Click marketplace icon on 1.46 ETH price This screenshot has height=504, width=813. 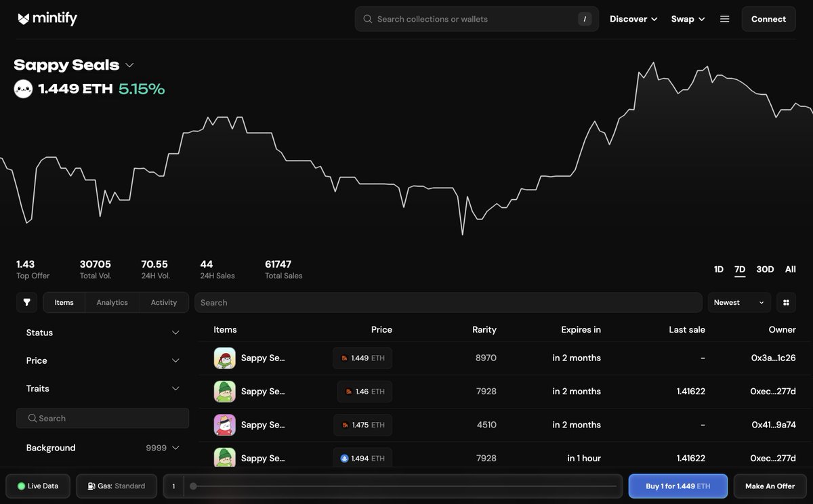[x=349, y=392]
